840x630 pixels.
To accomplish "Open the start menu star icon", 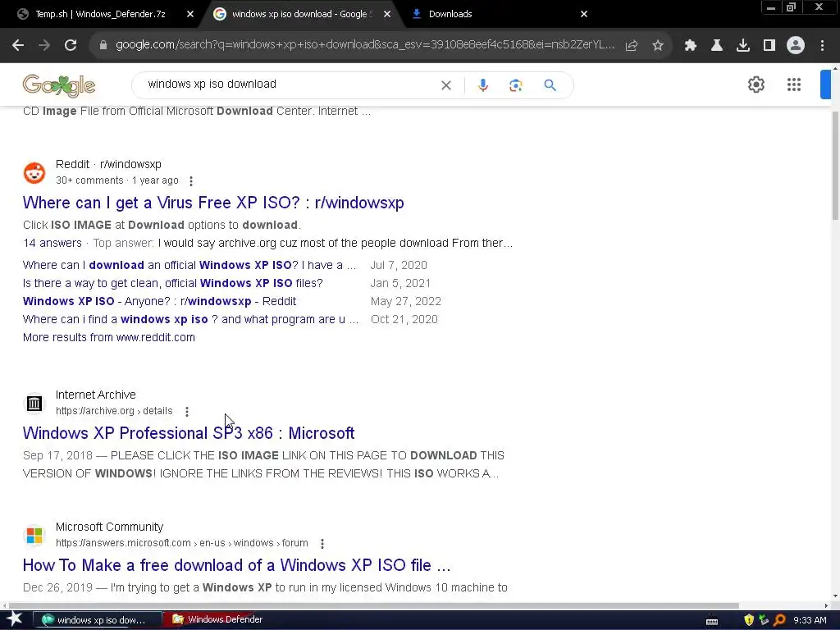I will (15, 619).
